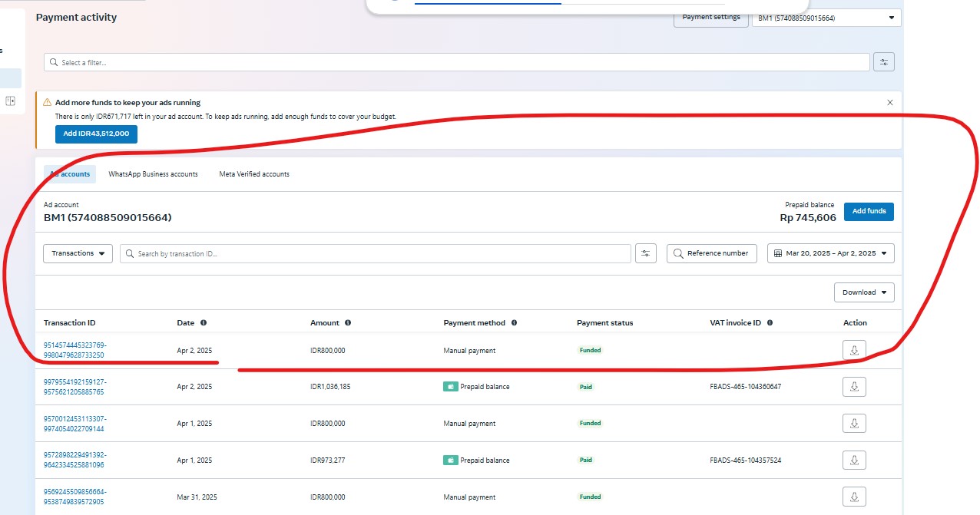Open the Transactions type dropdown
The height and width of the screenshot is (515, 980).
click(x=78, y=253)
